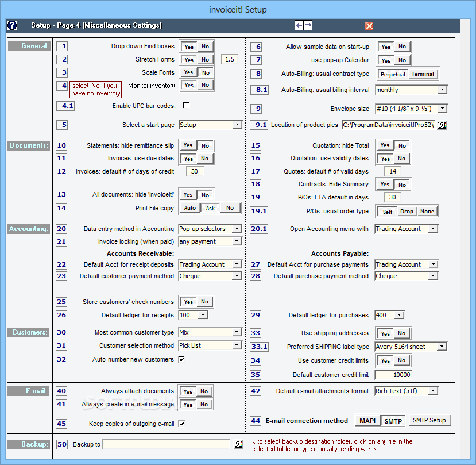Viewport: 476px width, 465px height.
Task: Go to previous setup page arrow
Action: pyautogui.click(x=299, y=25)
